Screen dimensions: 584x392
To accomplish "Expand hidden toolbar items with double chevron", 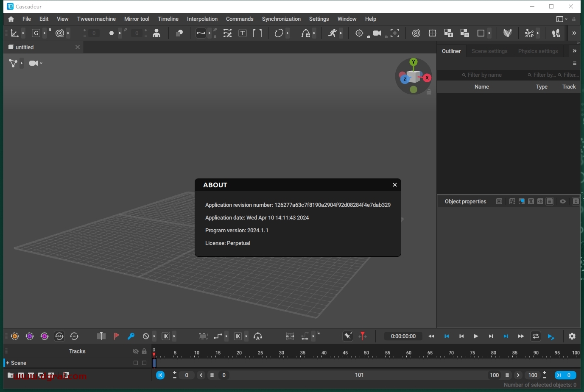I will 574,33.
